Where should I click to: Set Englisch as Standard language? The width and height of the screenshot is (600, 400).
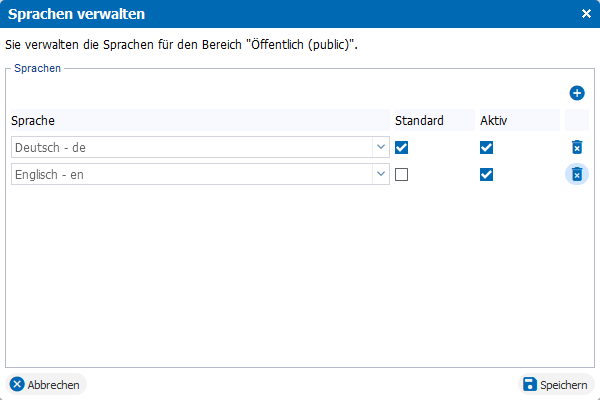[x=401, y=175]
